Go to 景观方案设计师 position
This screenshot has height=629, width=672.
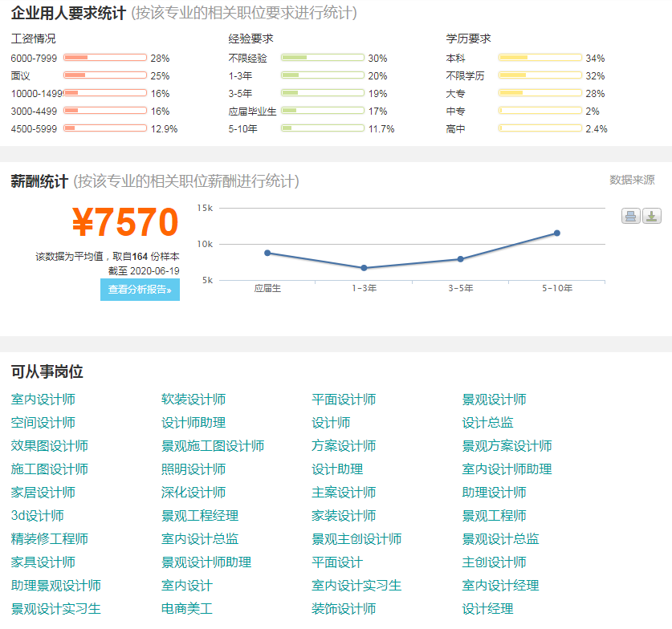[507, 446]
